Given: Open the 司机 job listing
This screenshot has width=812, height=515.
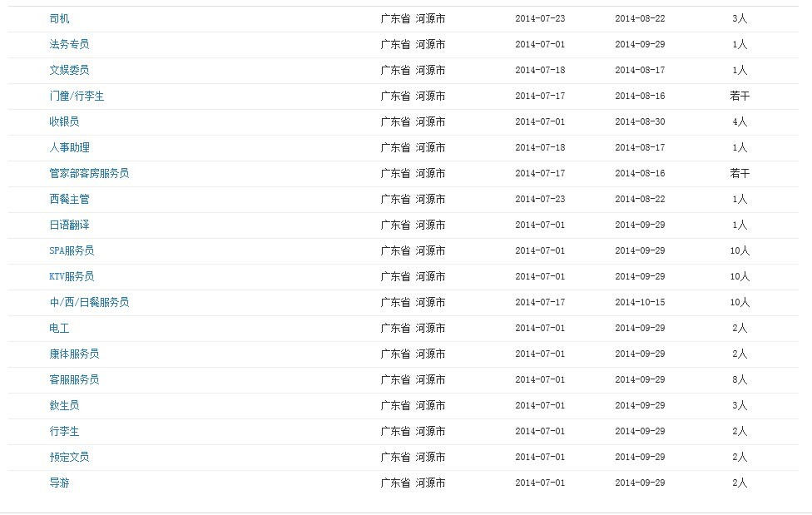Looking at the screenshot, I should 59,18.
